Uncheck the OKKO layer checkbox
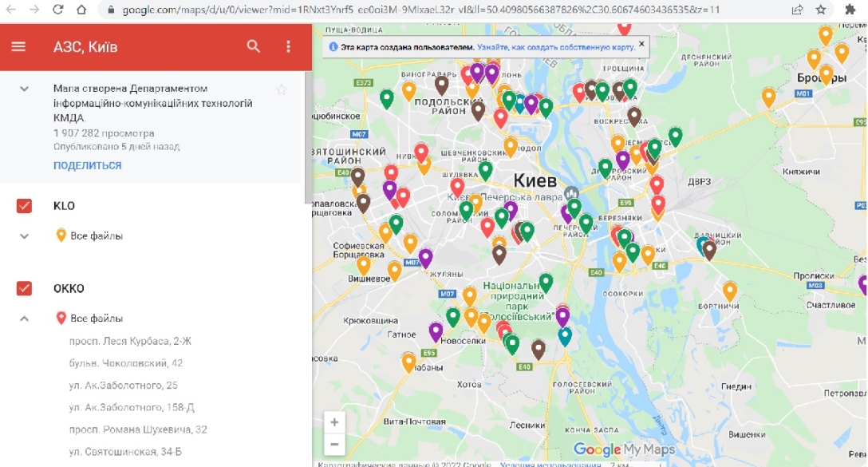This screenshot has width=868, height=467. click(24, 288)
